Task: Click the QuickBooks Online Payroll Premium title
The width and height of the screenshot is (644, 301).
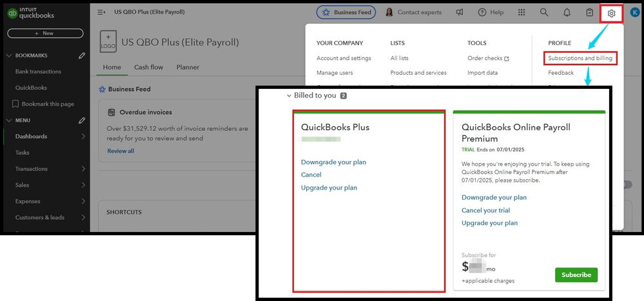Action: pos(516,133)
